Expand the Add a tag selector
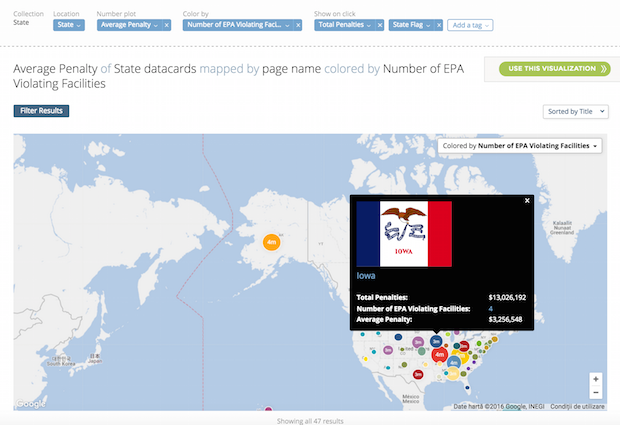The image size is (620, 425). (x=470, y=24)
